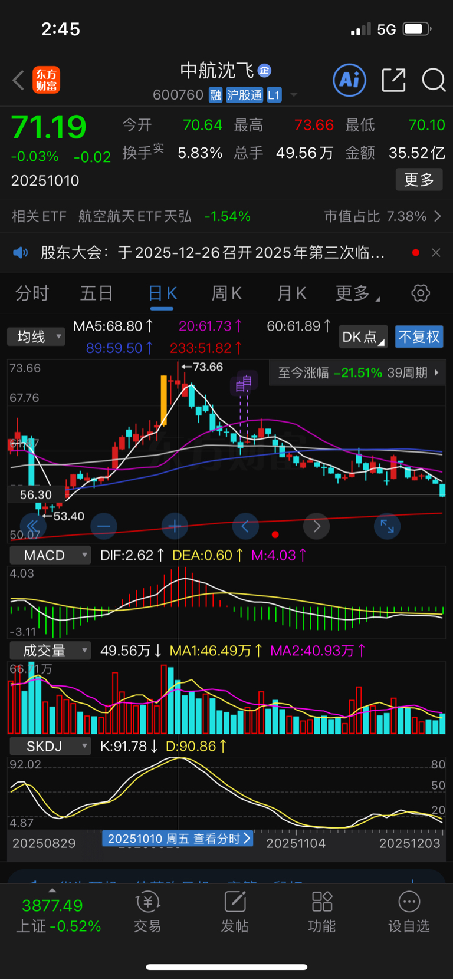The width and height of the screenshot is (453, 980).
Task: Switch to the 分时 tab
Action: [x=32, y=293]
